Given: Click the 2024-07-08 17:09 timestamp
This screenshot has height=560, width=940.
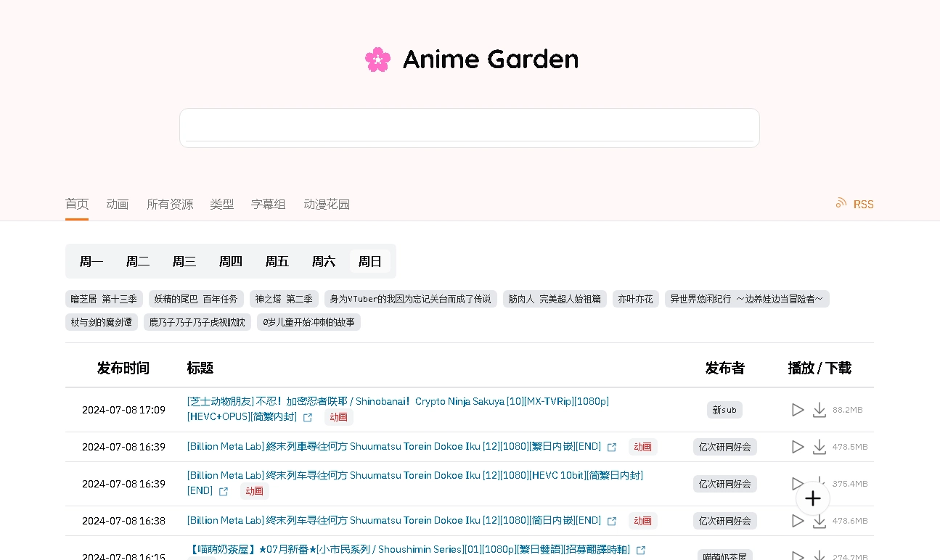Looking at the screenshot, I should [x=123, y=410].
